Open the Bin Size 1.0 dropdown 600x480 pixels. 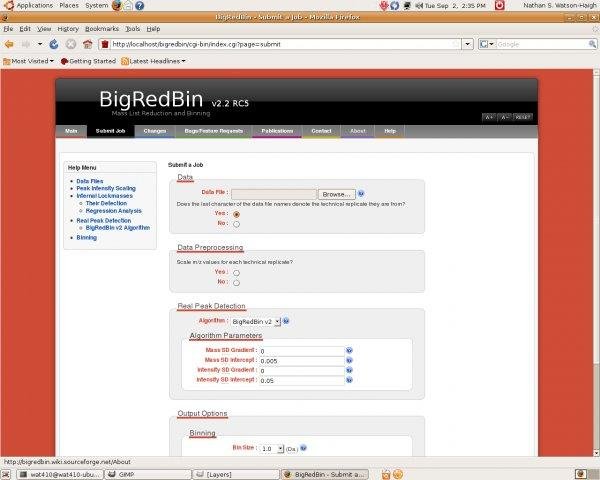tap(271, 449)
